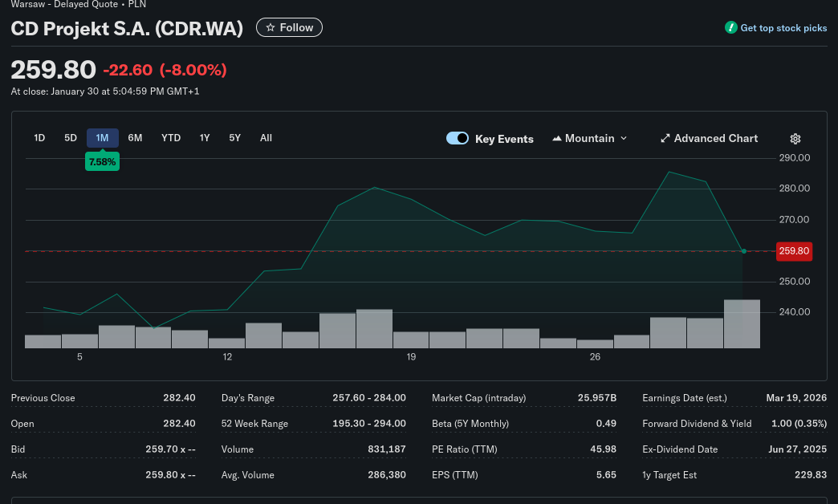Click 52 Week Range value 195.30 - 294.00
Image resolution: width=838 pixels, height=504 pixels.
369,423
